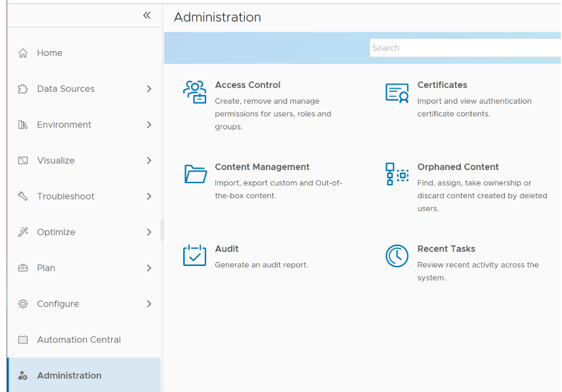Select Visualize menu label
Image resolution: width=562 pixels, height=392 pixels.
point(56,160)
